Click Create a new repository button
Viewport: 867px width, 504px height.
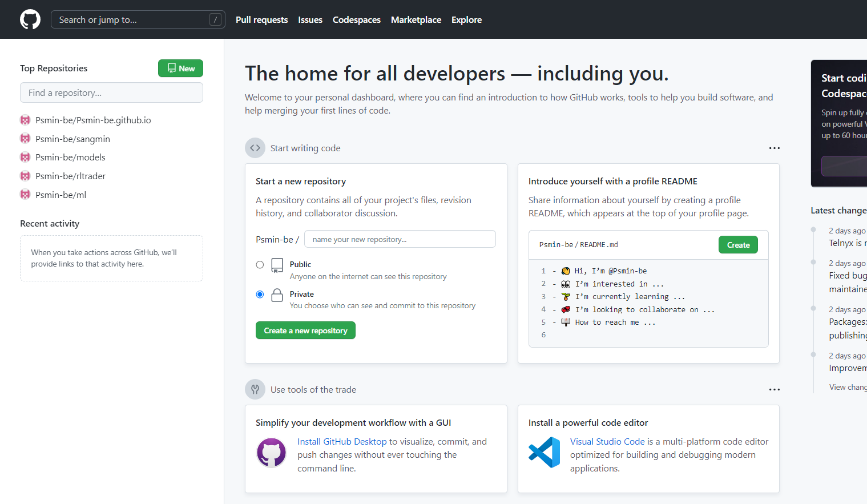pos(305,330)
